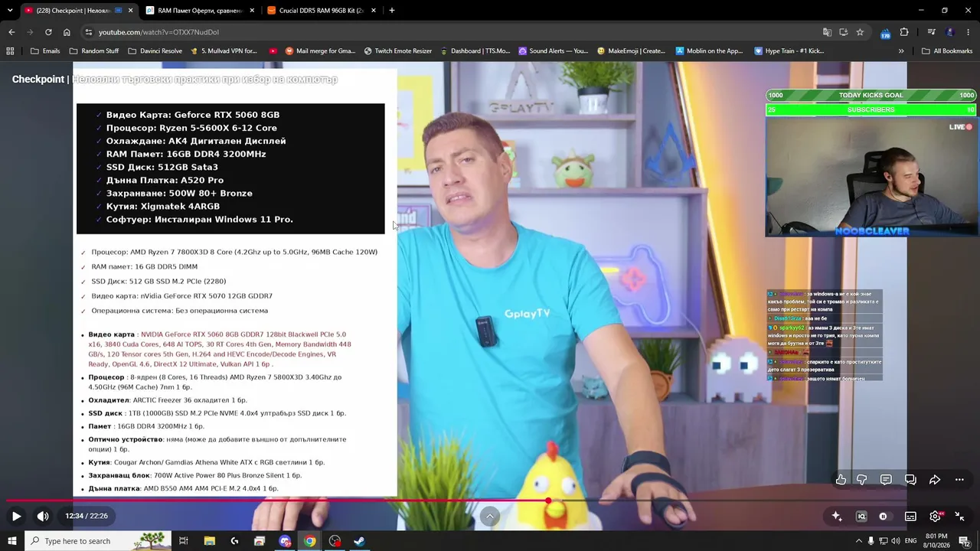Seek using the red video progress bar
The image size is (980, 551).
(490, 500)
